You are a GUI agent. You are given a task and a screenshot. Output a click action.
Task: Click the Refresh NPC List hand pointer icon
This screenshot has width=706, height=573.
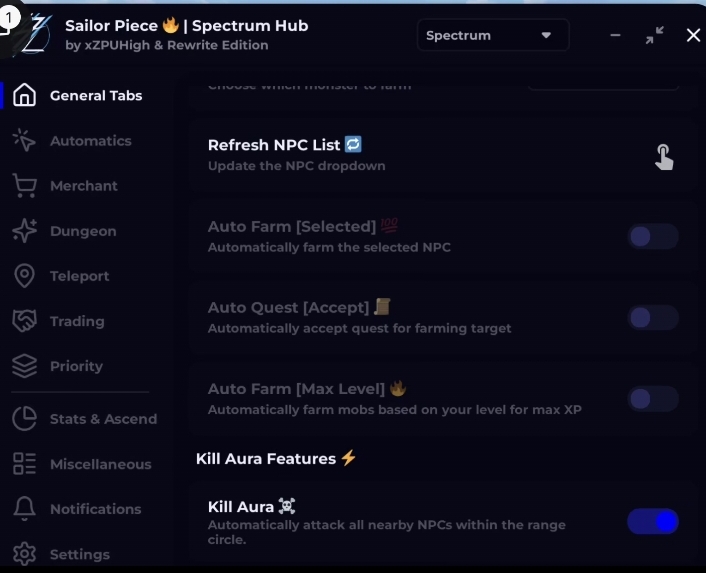tap(664, 156)
